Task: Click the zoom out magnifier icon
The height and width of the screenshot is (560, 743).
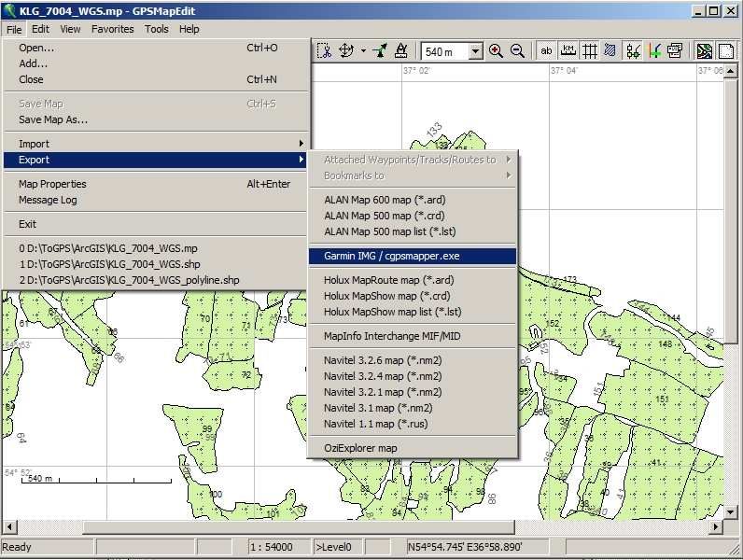Action: 518,50
